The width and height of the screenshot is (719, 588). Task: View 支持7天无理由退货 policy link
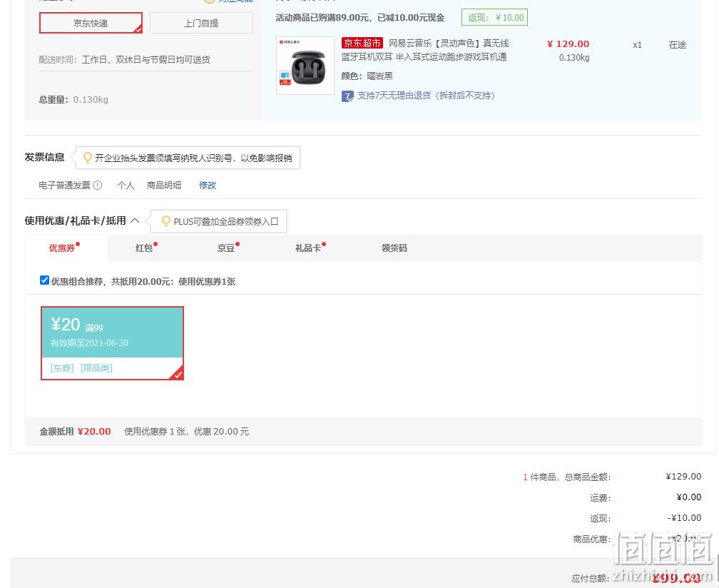click(426, 96)
